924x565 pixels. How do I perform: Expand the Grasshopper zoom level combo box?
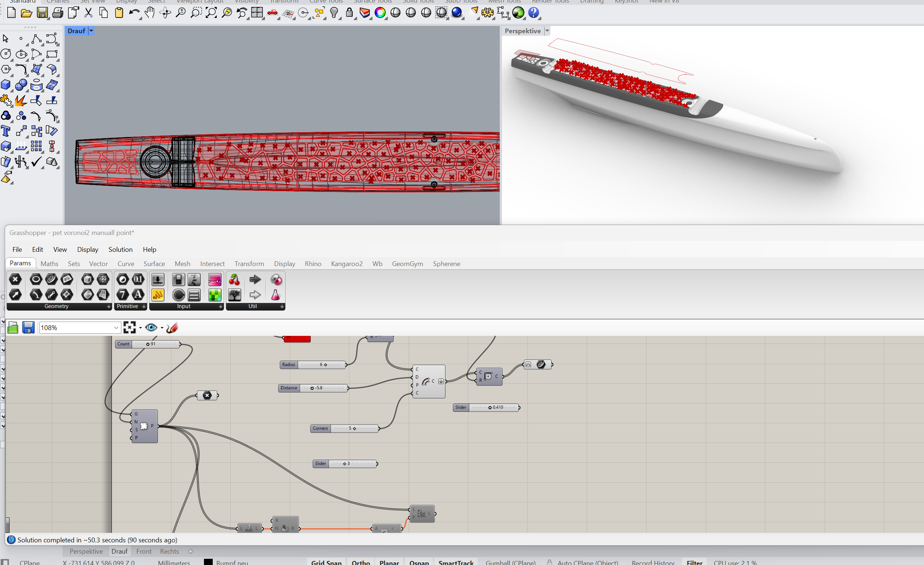116,328
